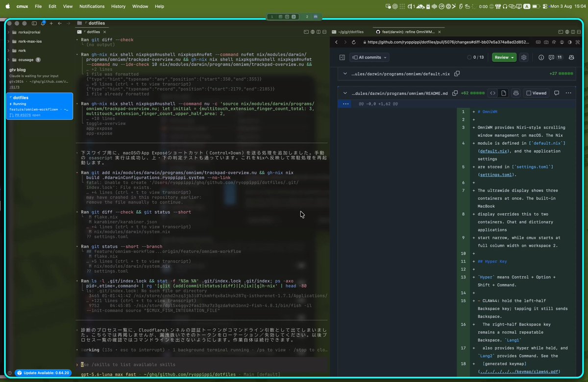588x382 pixels.
Task: Close the dotfiles terminal tab
Action: point(104,32)
